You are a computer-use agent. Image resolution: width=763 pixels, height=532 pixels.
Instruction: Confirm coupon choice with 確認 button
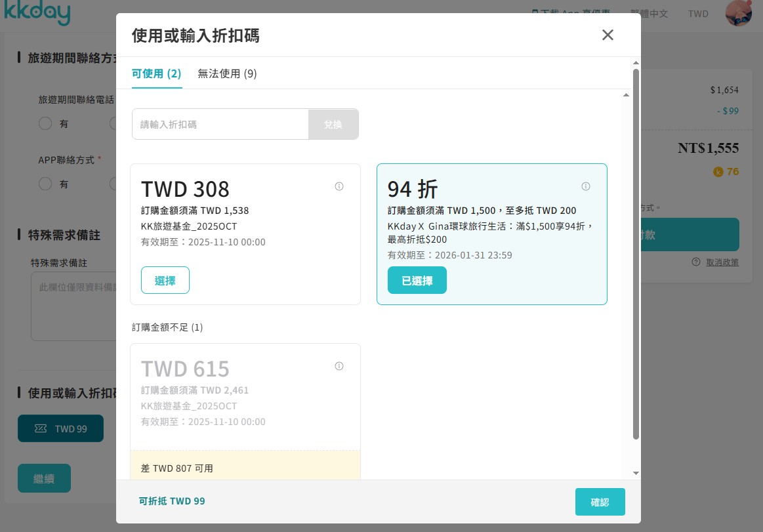(x=600, y=501)
